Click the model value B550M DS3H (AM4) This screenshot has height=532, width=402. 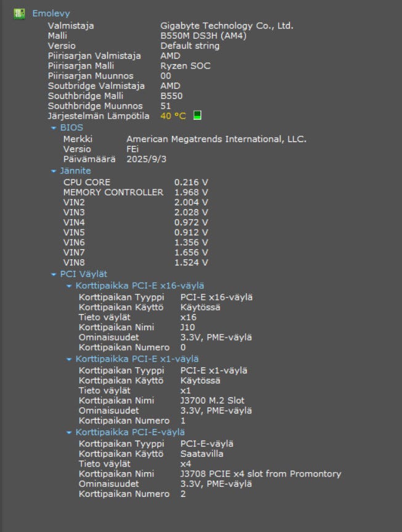(203, 36)
